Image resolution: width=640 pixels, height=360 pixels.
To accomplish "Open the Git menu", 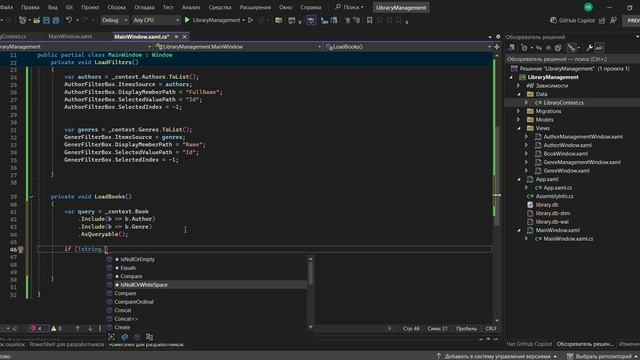I will [69, 7].
